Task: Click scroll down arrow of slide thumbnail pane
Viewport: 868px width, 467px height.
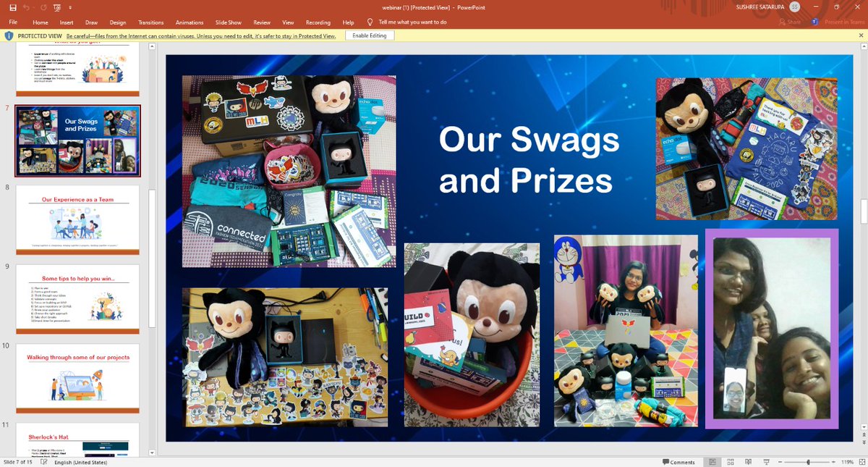Action: pos(152,453)
